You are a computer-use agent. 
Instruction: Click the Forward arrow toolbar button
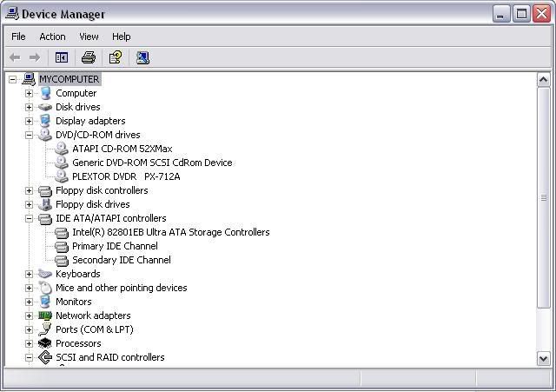coord(35,57)
